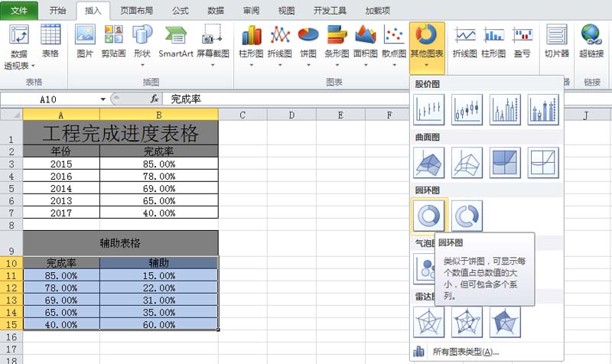Select the row 8 header
Viewport: 612px width, 364px height.
click(11, 225)
